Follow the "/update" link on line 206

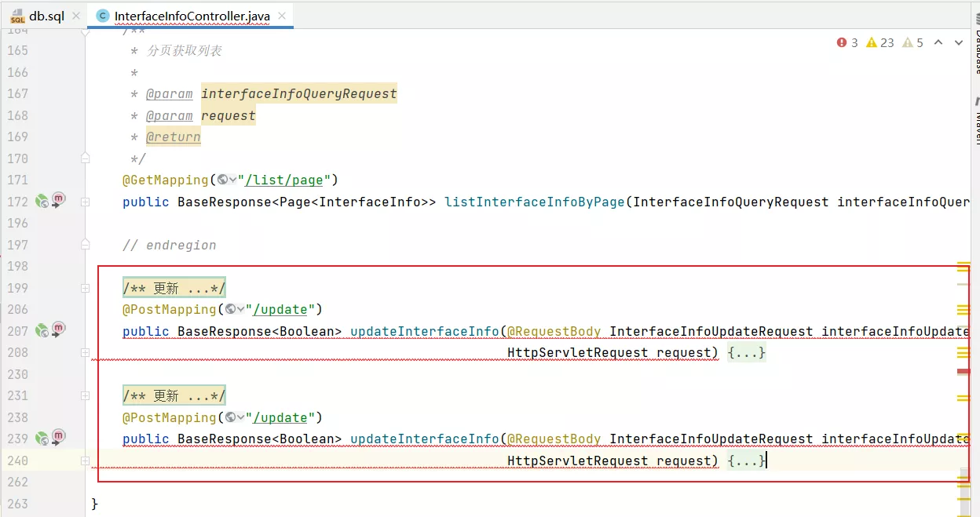coord(280,309)
